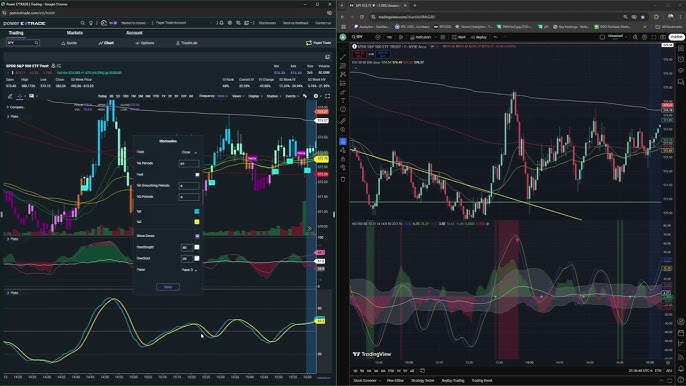Click the %K Smoothing Periods input

click(189, 186)
